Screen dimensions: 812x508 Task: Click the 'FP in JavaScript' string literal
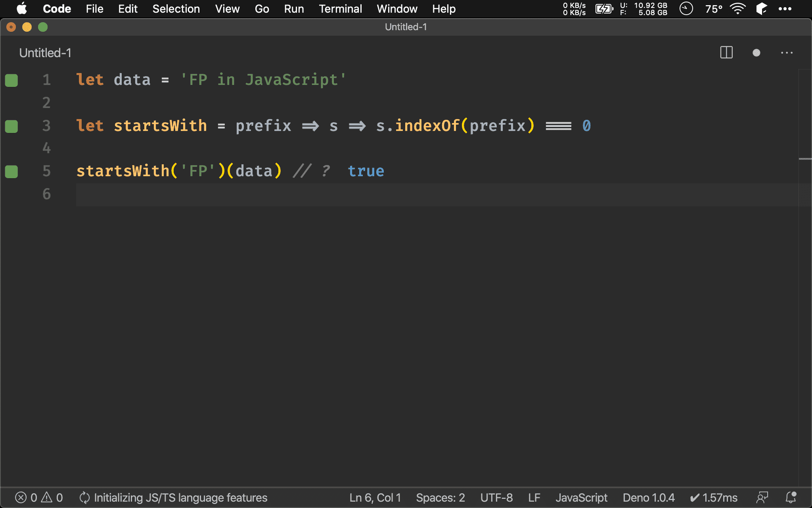tap(263, 80)
